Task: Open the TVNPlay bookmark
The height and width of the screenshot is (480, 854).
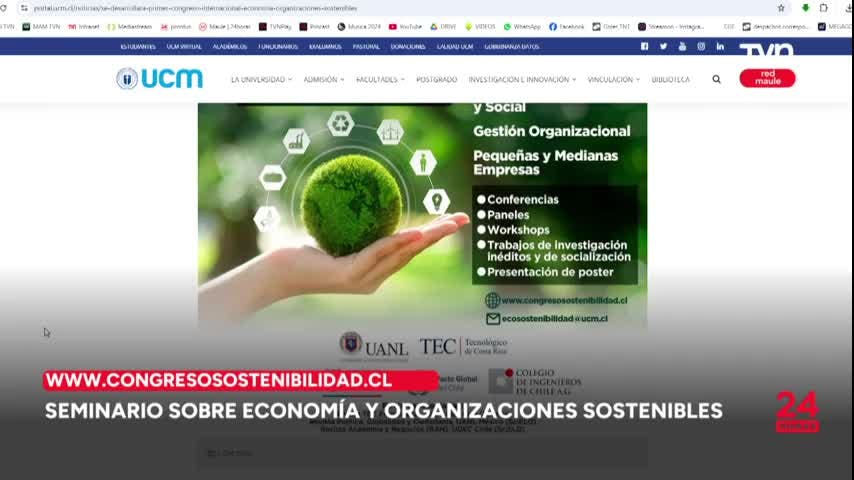Action: tap(275, 27)
